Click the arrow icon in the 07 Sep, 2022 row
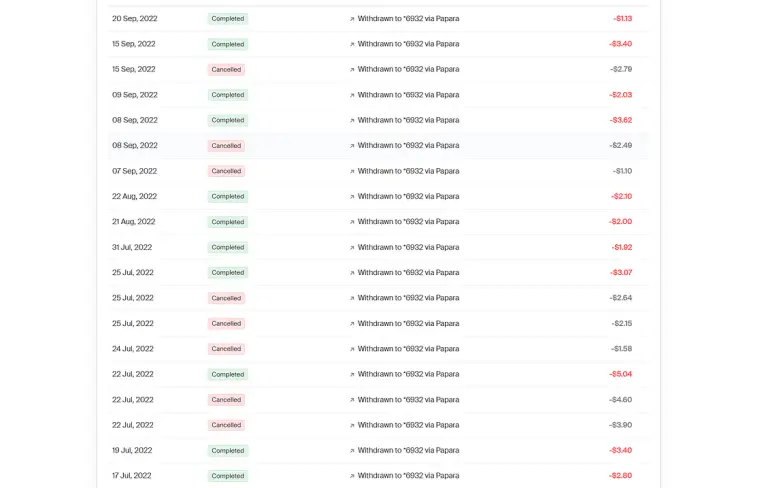The height and width of the screenshot is (488, 762). [352, 172]
